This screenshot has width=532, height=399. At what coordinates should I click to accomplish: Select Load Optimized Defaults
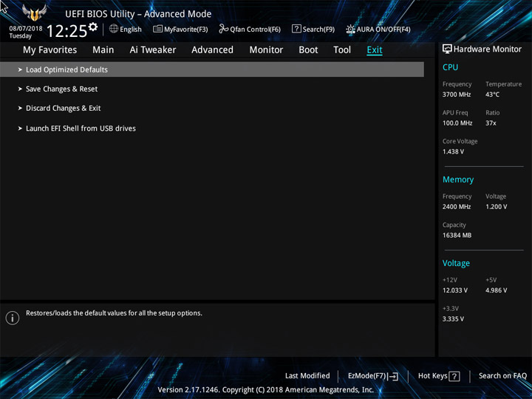[x=212, y=69]
